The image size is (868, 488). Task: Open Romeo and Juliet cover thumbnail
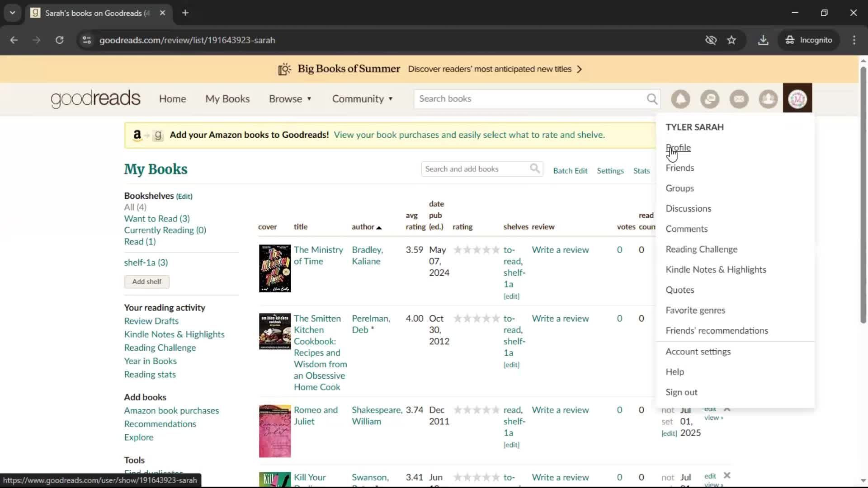click(275, 431)
